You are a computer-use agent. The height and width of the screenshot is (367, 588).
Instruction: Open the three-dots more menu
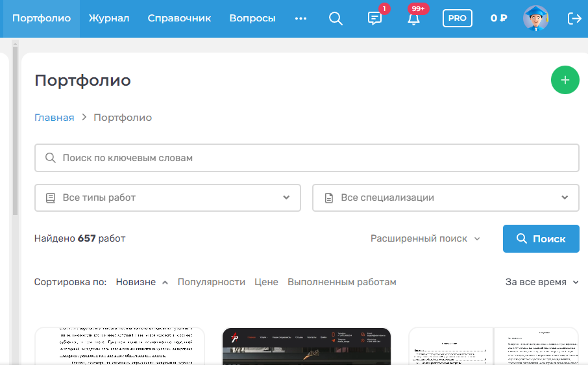click(300, 18)
